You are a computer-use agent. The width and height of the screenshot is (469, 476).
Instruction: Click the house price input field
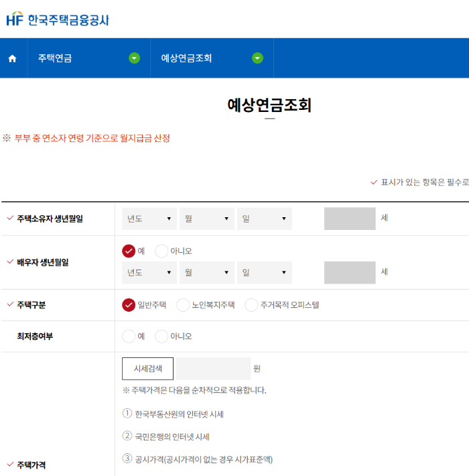[213, 369]
